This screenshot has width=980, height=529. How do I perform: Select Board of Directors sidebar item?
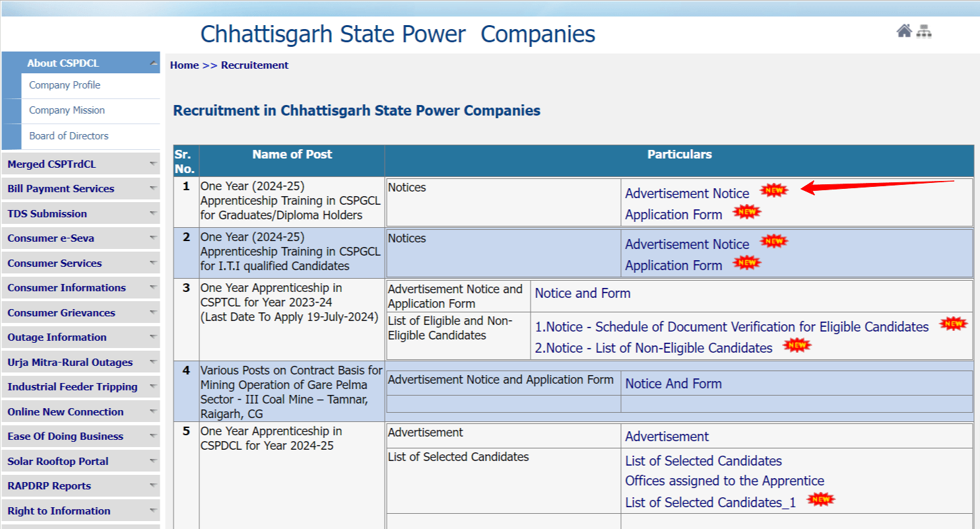[69, 136]
